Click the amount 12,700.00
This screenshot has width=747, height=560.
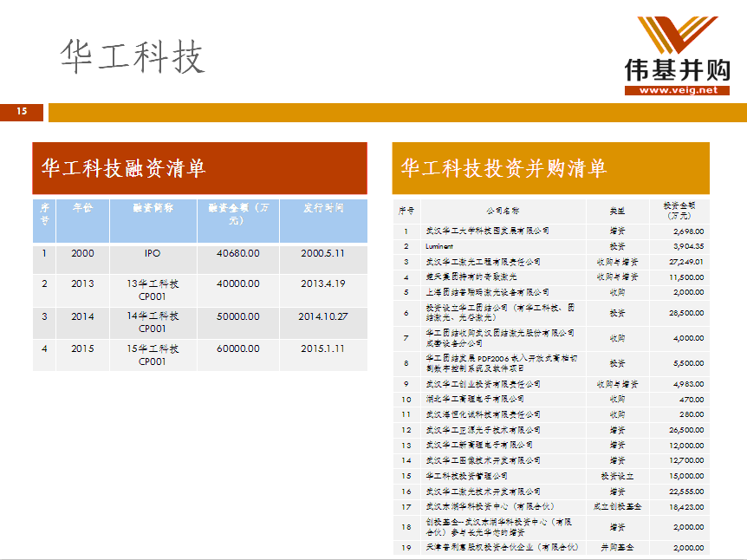point(686,460)
